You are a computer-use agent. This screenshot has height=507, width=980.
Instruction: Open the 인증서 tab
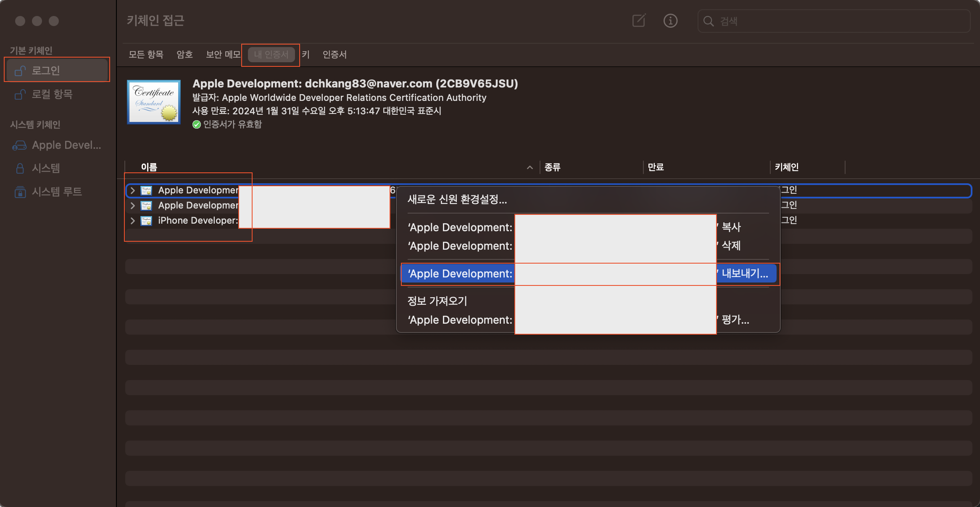[x=335, y=54]
